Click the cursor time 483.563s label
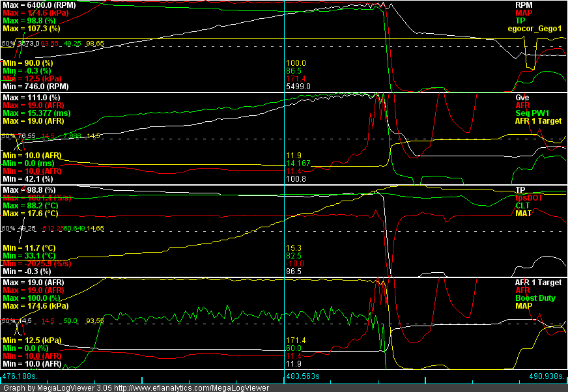This screenshot has width=568, height=392. pos(304,376)
